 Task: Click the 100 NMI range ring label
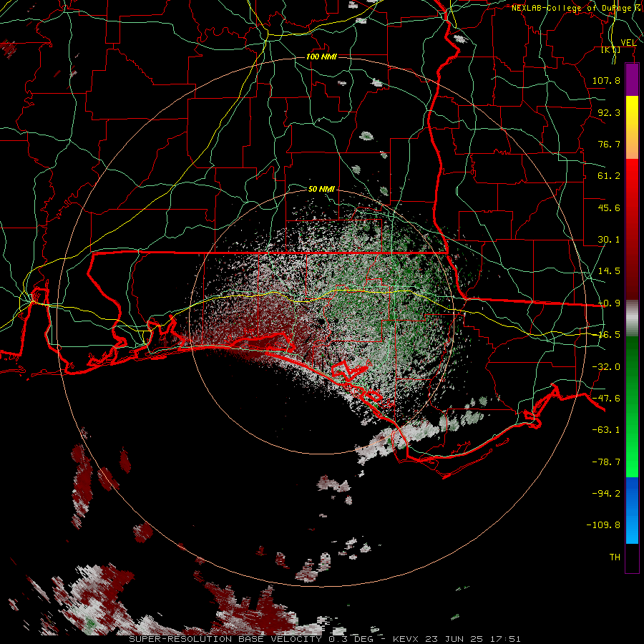point(321,57)
